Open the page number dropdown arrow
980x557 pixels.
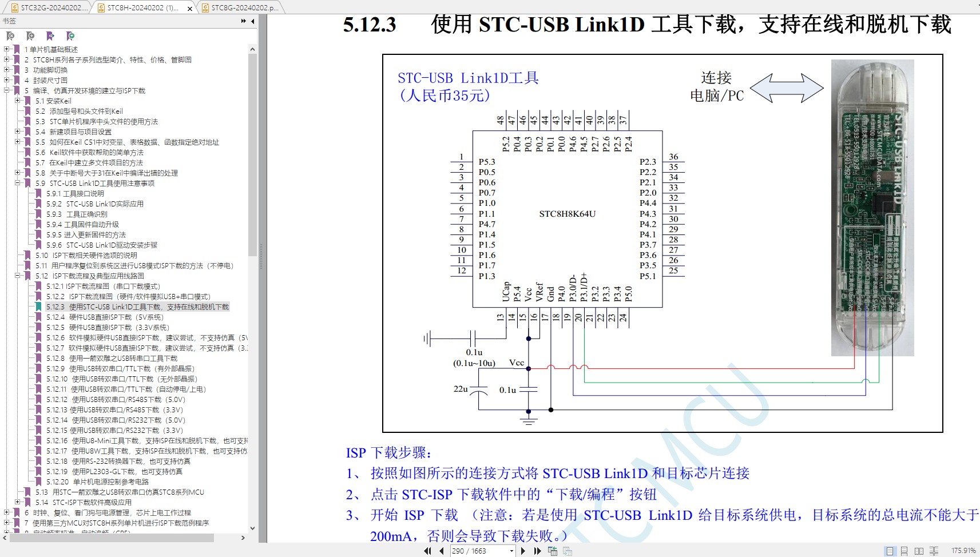pyautogui.click(x=511, y=551)
